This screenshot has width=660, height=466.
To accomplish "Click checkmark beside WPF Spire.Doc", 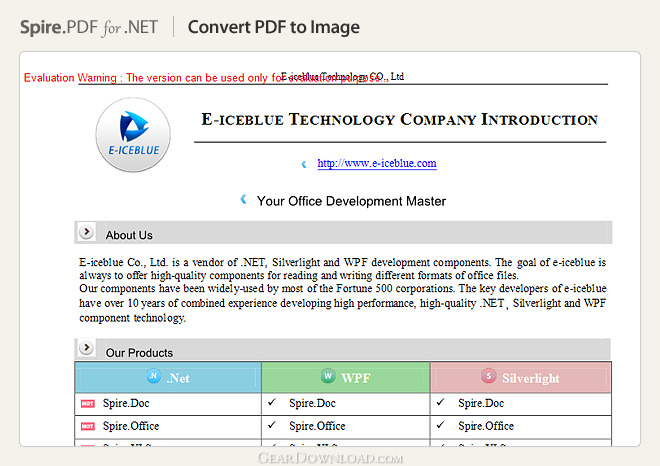I will click(272, 402).
